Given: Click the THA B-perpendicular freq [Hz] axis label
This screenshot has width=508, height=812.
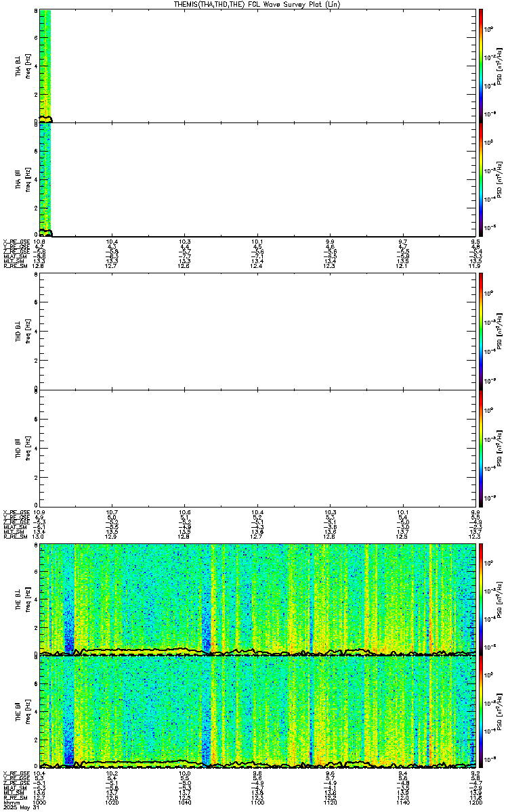Looking at the screenshot, I should click(x=27, y=66).
